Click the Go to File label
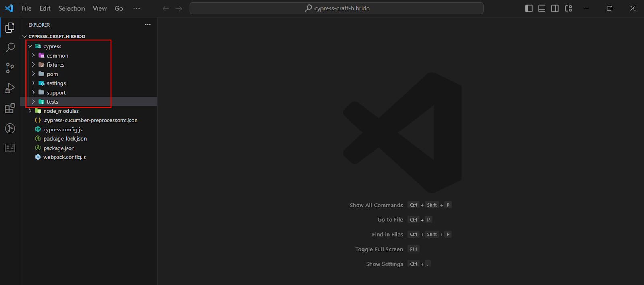Image resolution: width=644 pixels, height=285 pixels. pos(390,220)
